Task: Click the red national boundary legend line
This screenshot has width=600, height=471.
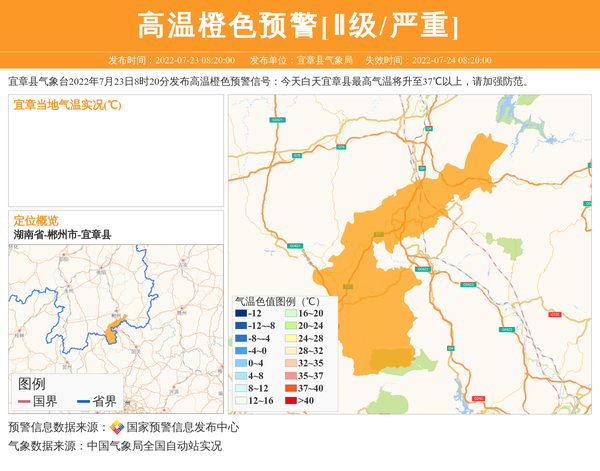Action: (x=23, y=401)
